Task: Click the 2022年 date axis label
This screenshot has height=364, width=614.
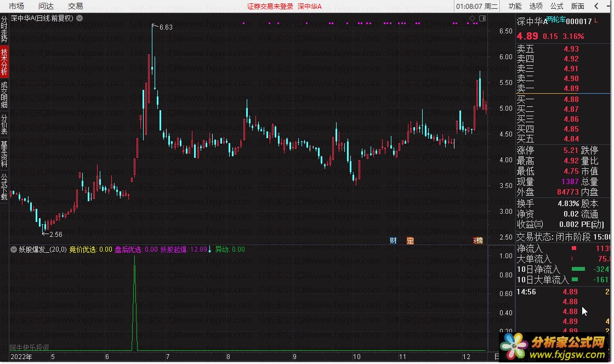Action: pos(21,356)
